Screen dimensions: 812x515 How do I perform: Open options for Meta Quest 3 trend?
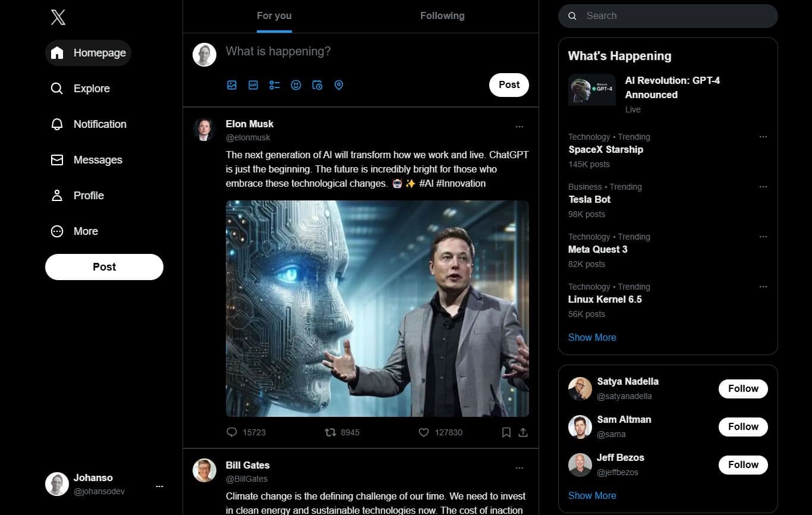(763, 237)
